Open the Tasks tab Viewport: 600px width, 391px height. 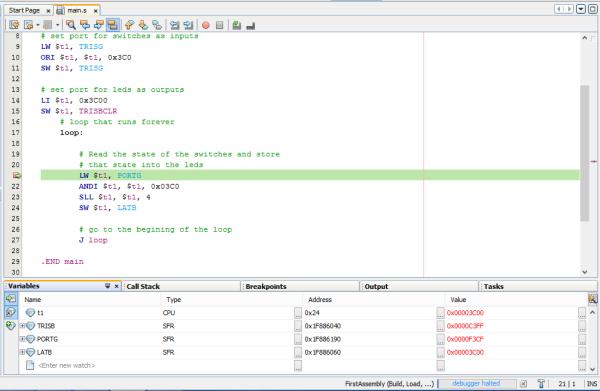coord(494,286)
